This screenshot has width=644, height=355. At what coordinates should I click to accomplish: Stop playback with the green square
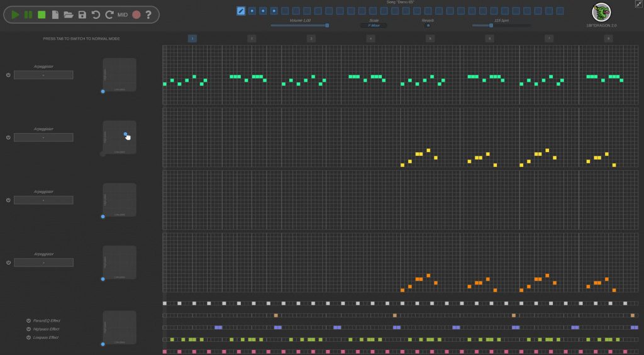point(42,14)
